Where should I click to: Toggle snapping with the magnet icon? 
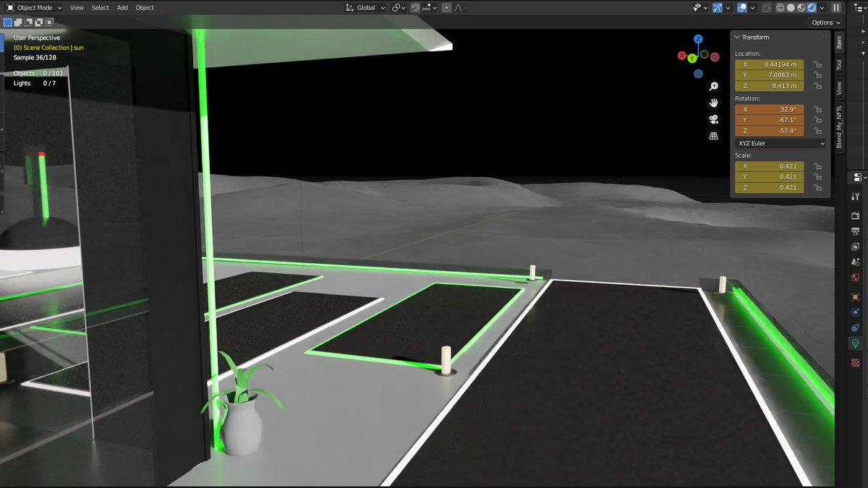pos(416,8)
